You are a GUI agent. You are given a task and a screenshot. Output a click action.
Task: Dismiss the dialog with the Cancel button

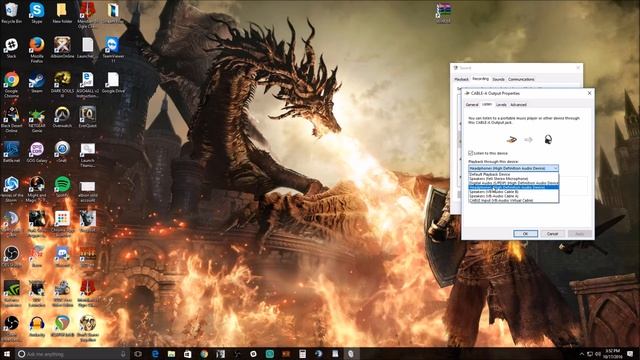coord(552,233)
